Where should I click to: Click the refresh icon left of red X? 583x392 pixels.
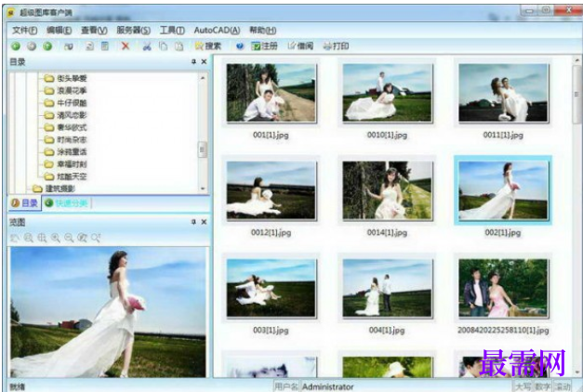89,46
